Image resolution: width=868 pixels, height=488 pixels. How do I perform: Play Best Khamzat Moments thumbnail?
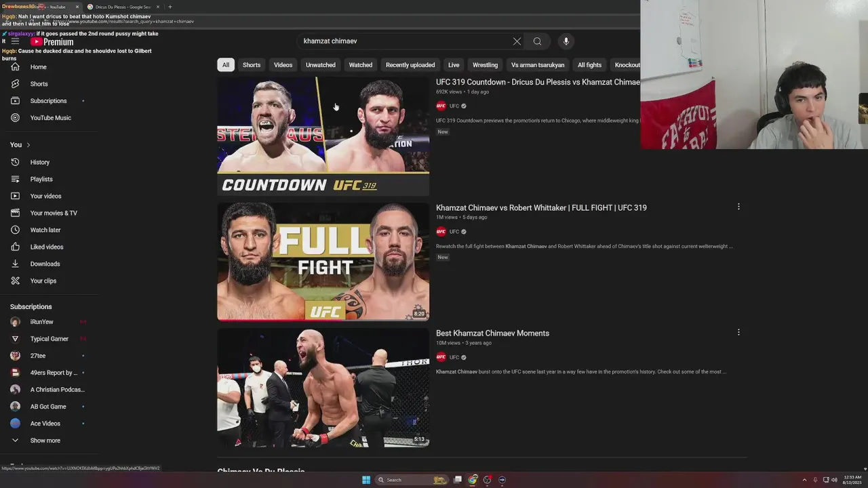323,388
